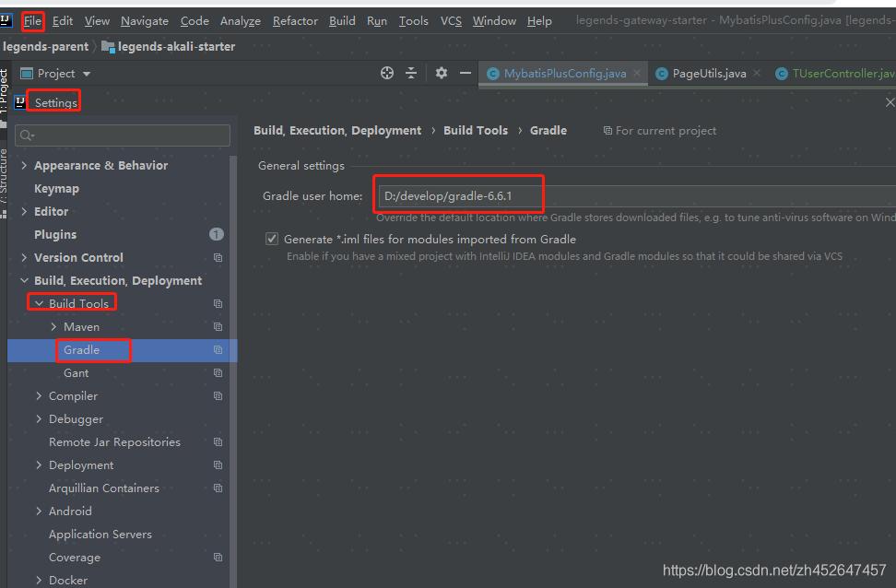896x588 pixels.
Task: Click the collapse all icon in Project panel
Action: pyautogui.click(x=411, y=74)
